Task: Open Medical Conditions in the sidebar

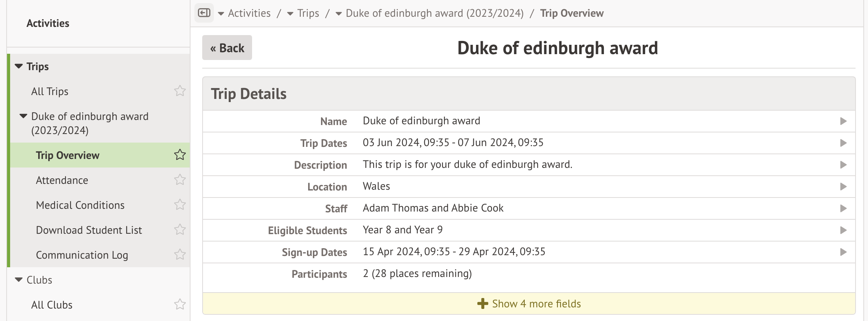Action: click(x=80, y=205)
